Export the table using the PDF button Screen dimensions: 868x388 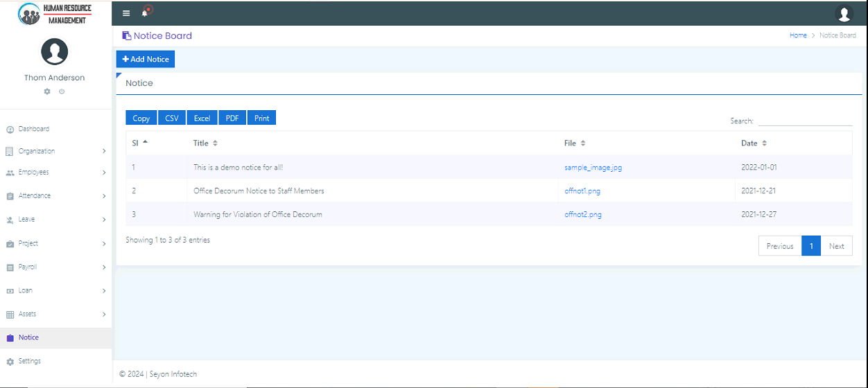(x=232, y=118)
